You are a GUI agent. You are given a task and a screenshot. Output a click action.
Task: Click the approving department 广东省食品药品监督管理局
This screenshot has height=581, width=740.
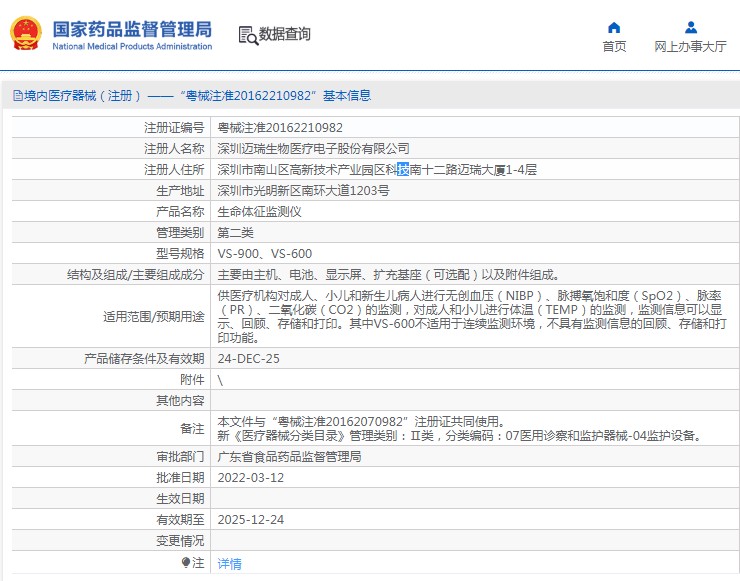(289, 457)
